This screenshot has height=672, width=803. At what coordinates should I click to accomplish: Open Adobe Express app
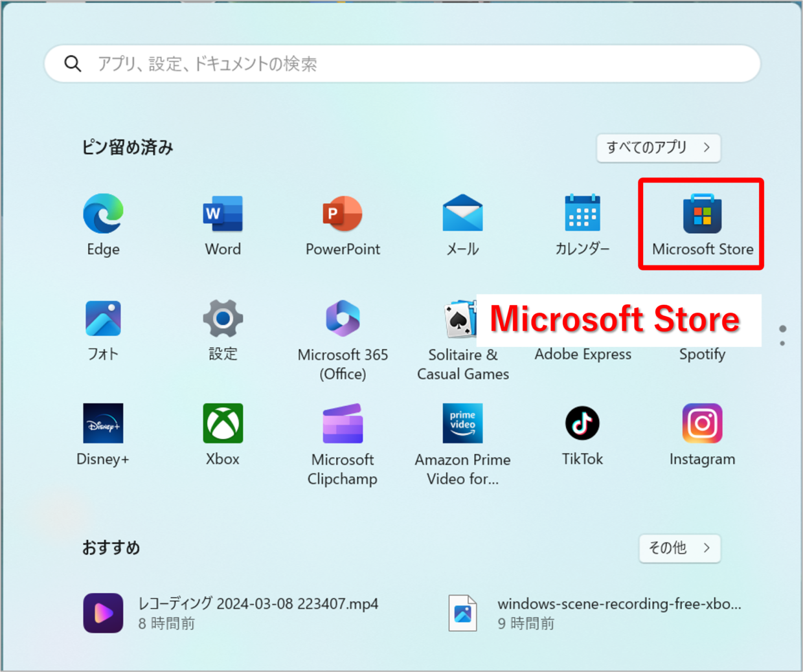point(582,353)
